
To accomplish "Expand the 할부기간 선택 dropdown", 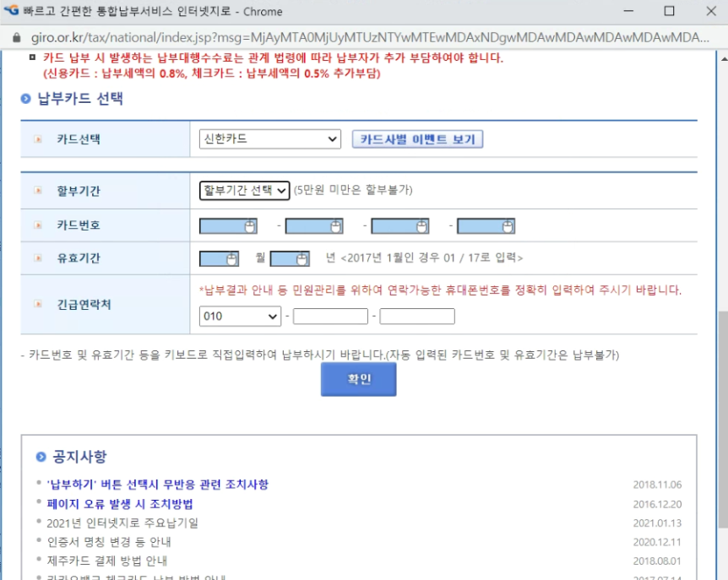I will tap(245, 190).
